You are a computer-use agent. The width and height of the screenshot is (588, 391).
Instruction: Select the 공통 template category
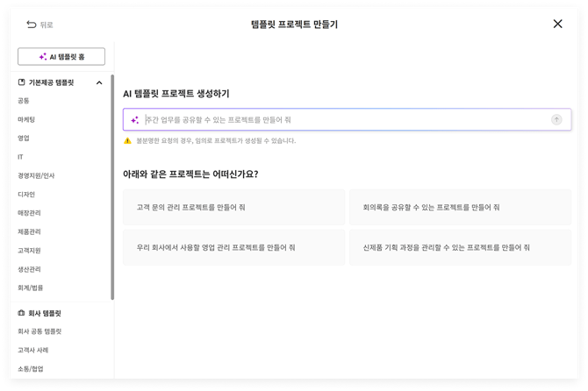(24, 101)
